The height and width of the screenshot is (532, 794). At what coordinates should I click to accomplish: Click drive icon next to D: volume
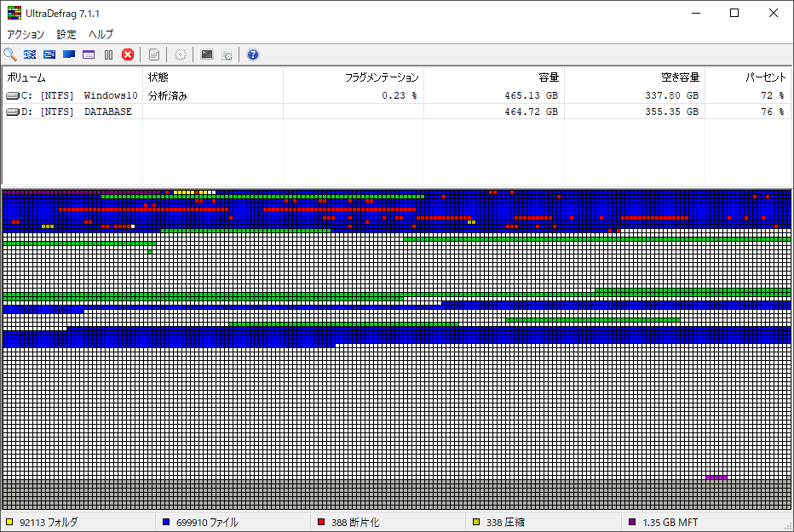13,112
